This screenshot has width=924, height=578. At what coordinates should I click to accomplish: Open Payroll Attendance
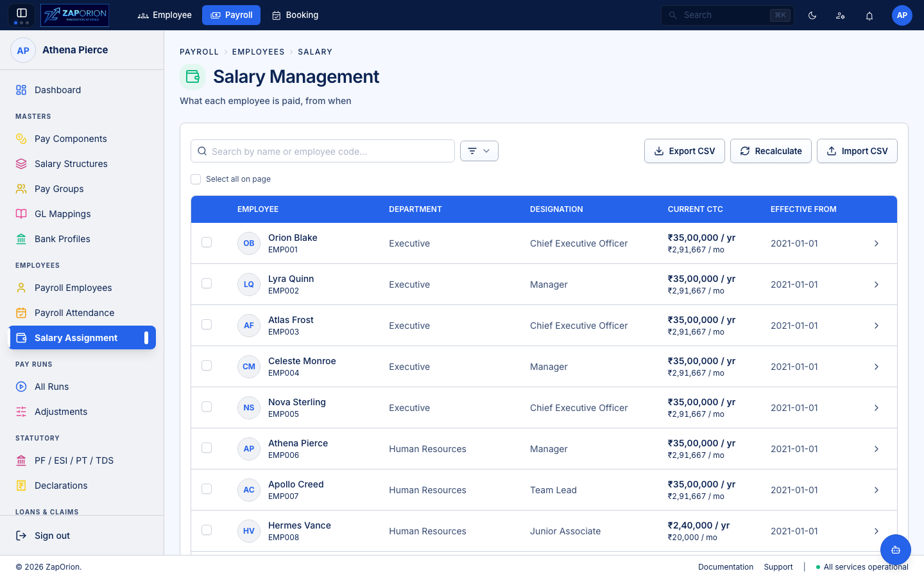(x=82, y=313)
